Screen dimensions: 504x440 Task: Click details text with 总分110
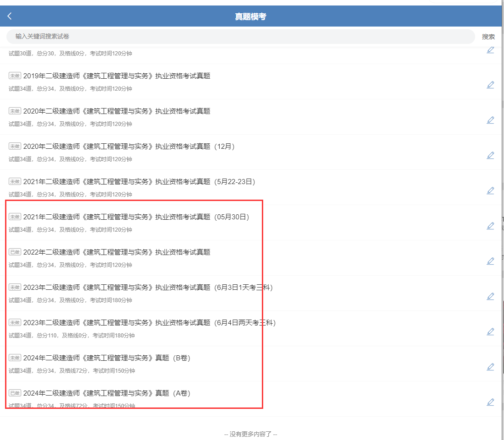click(71, 336)
